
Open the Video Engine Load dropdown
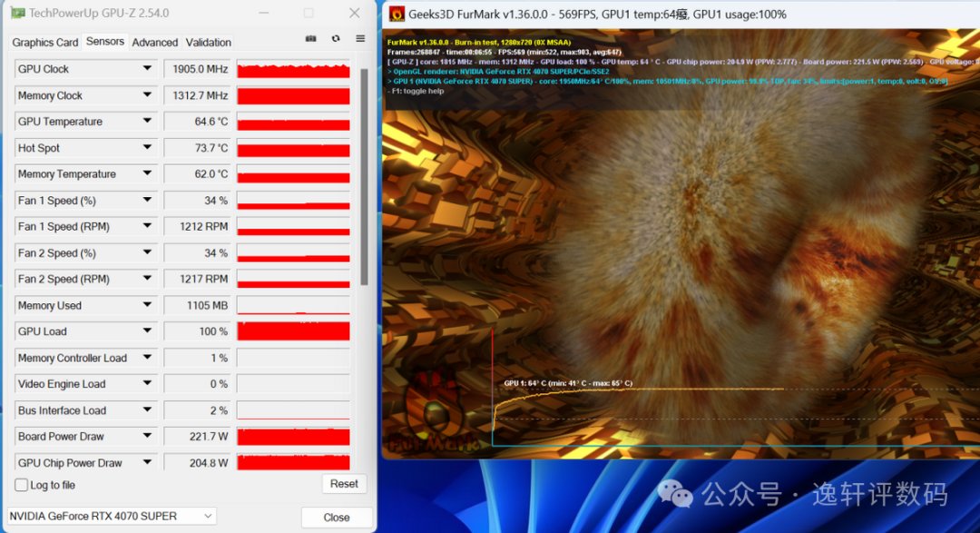tap(147, 383)
